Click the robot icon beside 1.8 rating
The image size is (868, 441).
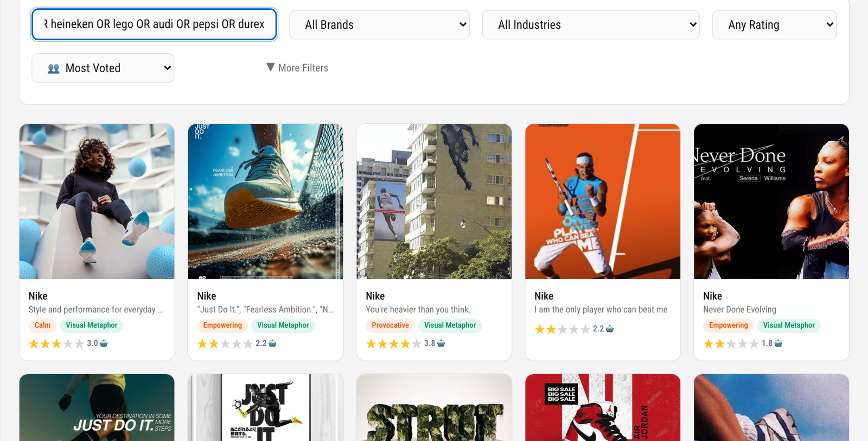click(778, 343)
